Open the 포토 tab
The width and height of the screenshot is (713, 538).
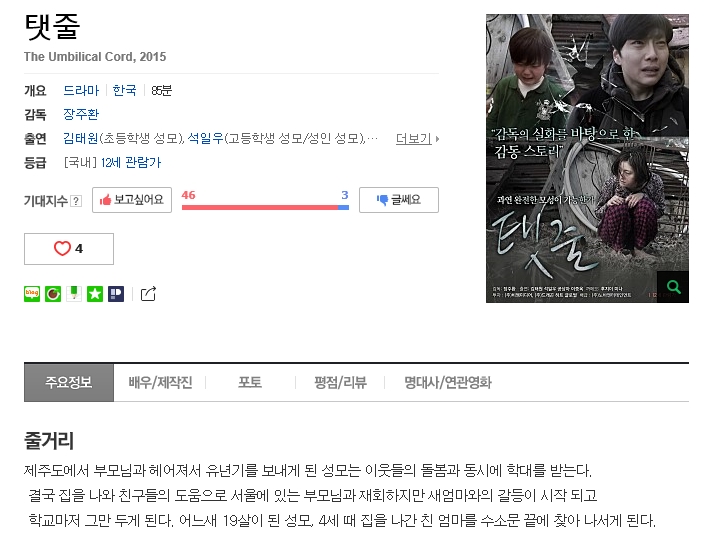pos(250,382)
